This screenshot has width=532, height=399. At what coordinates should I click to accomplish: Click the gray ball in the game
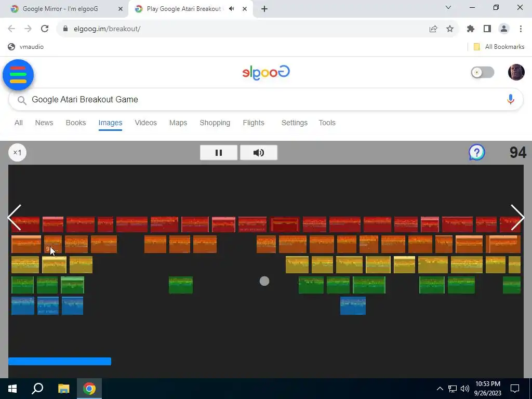(264, 281)
